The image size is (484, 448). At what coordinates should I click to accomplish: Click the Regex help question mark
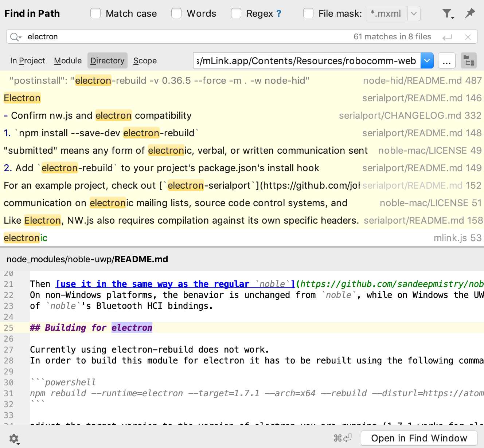pos(279,14)
